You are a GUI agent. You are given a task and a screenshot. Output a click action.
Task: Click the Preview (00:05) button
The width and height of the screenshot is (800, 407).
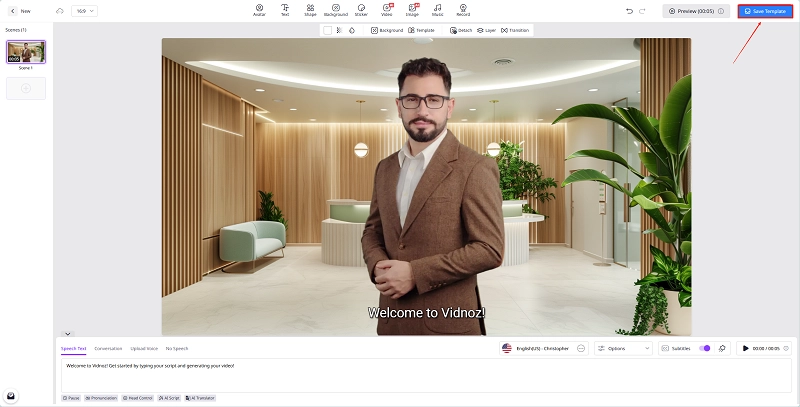[x=696, y=11]
